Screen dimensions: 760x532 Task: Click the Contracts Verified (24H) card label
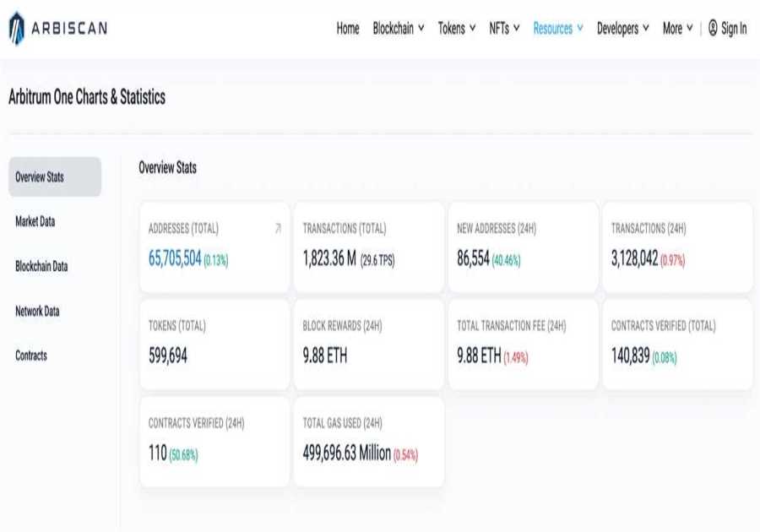tap(196, 423)
